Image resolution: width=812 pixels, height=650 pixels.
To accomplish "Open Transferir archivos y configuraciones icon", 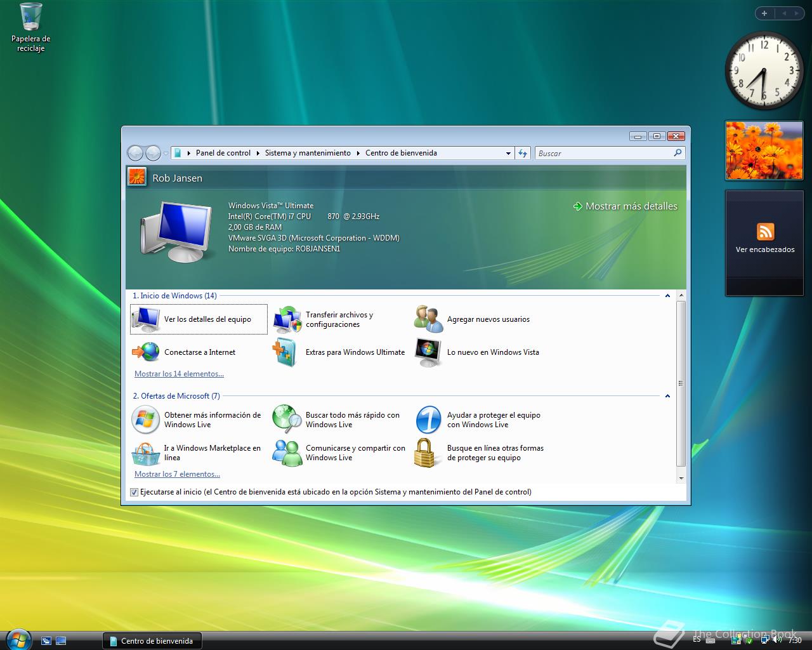I will click(287, 319).
